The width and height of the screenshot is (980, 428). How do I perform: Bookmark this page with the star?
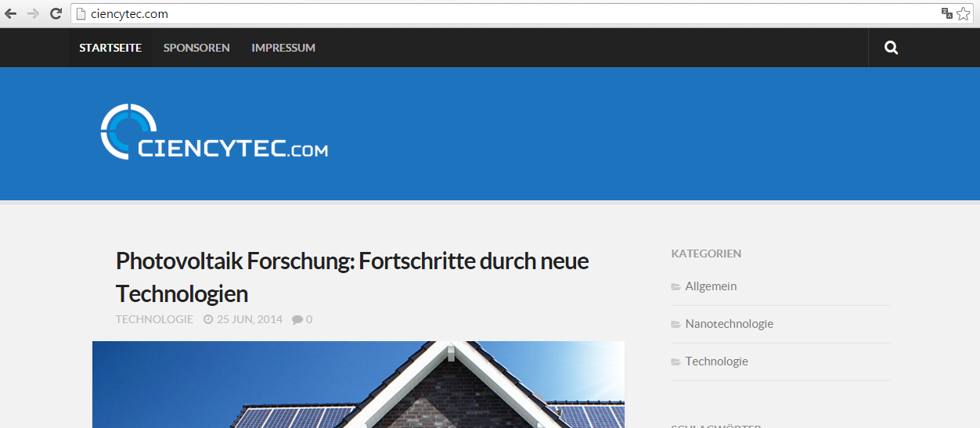click(x=964, y=13)
